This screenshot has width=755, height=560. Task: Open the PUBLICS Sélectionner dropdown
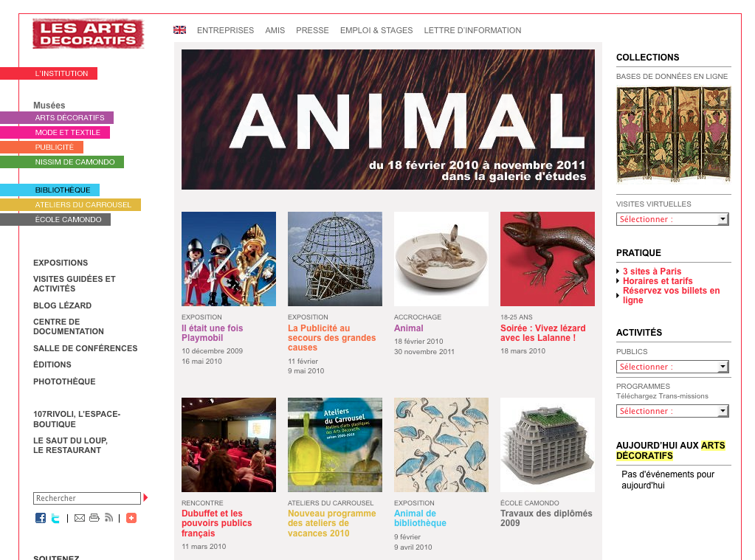pos(672,367)
